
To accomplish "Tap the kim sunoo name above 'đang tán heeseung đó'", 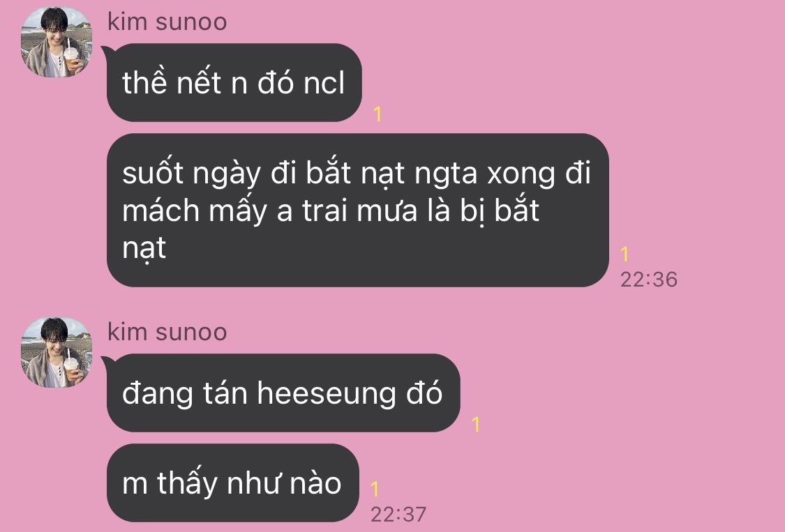I will pyautogui.click(x=167, y=333).
